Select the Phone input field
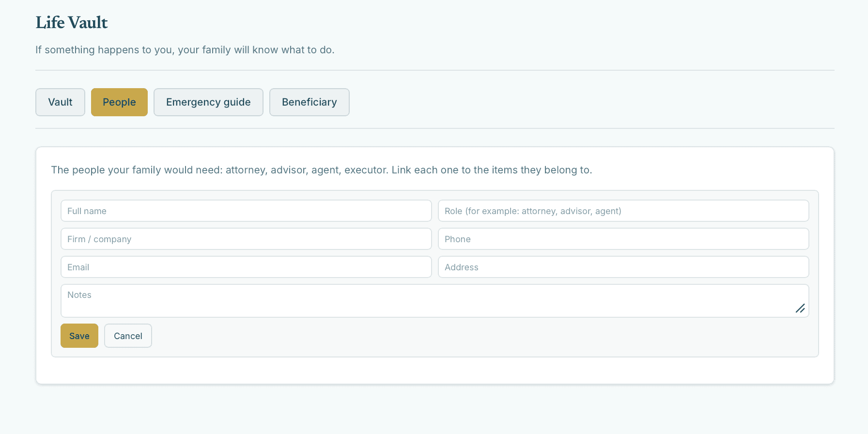The width and height of the screenshot is (868, 434). 623,239
